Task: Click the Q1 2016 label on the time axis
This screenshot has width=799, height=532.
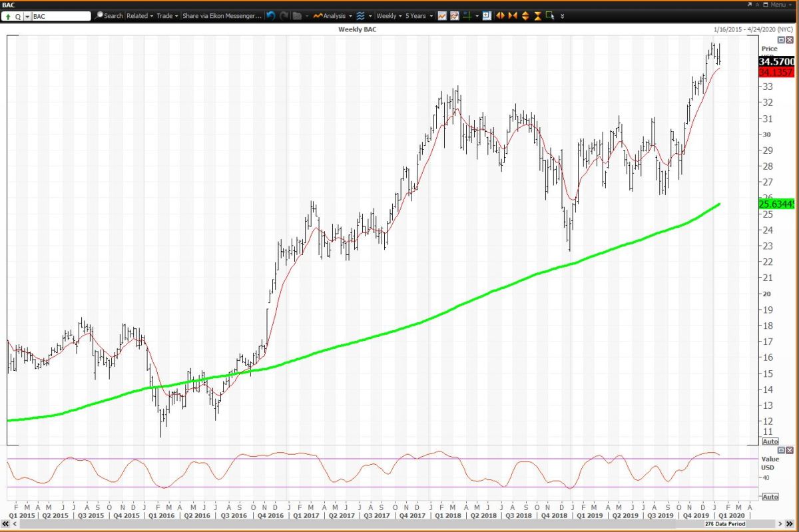Action: coord(163,515)
